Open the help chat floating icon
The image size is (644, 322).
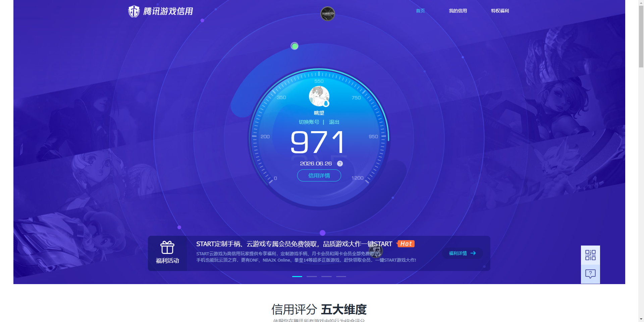click(x=590, y=274)
